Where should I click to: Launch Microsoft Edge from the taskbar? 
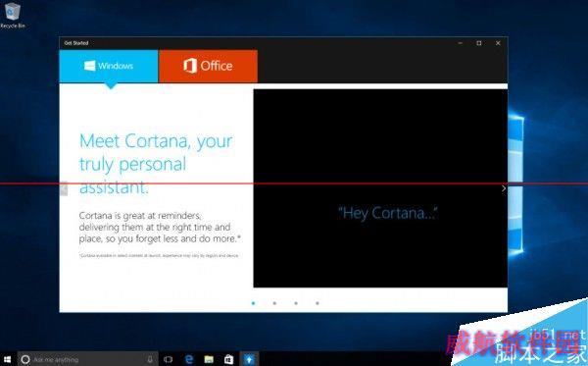[189, 359]
